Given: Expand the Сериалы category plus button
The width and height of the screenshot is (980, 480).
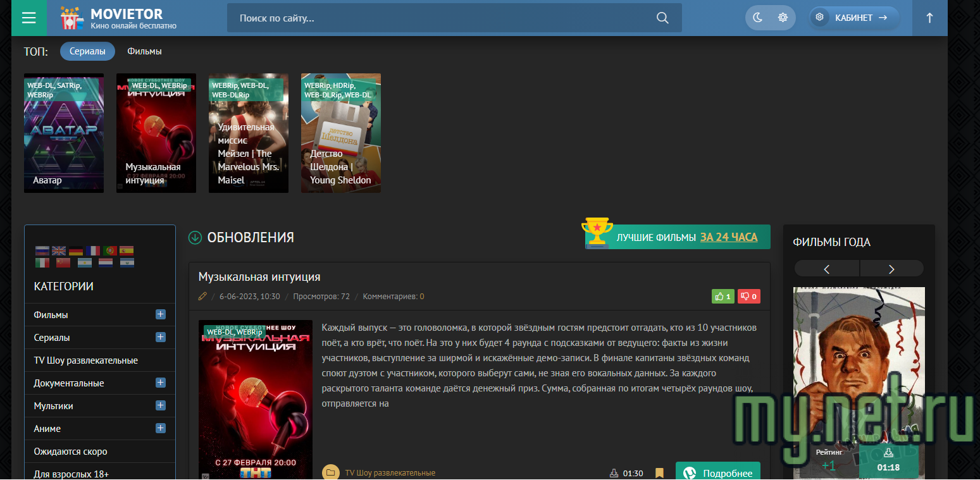Looking at the screenshot, I should tap(161, 337).
